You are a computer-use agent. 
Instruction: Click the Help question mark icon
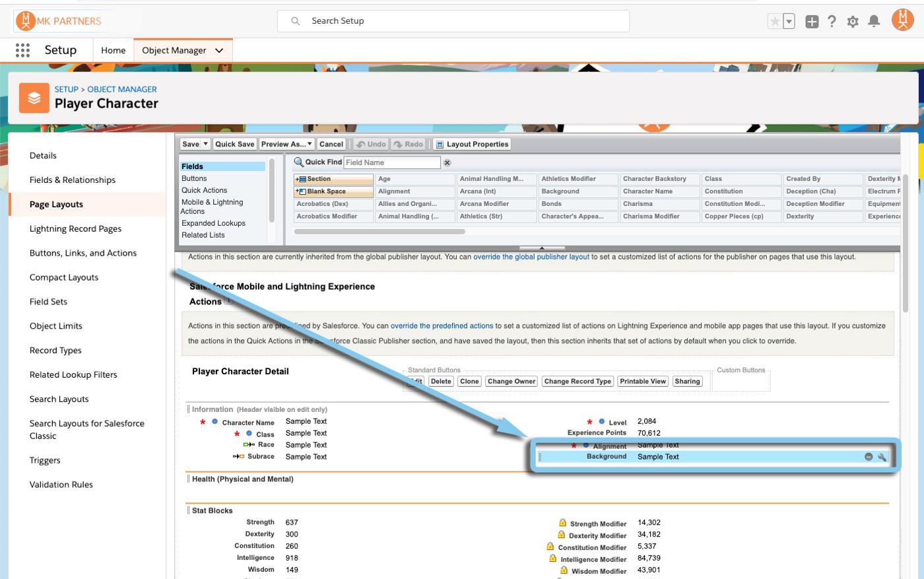pos(832,21)
